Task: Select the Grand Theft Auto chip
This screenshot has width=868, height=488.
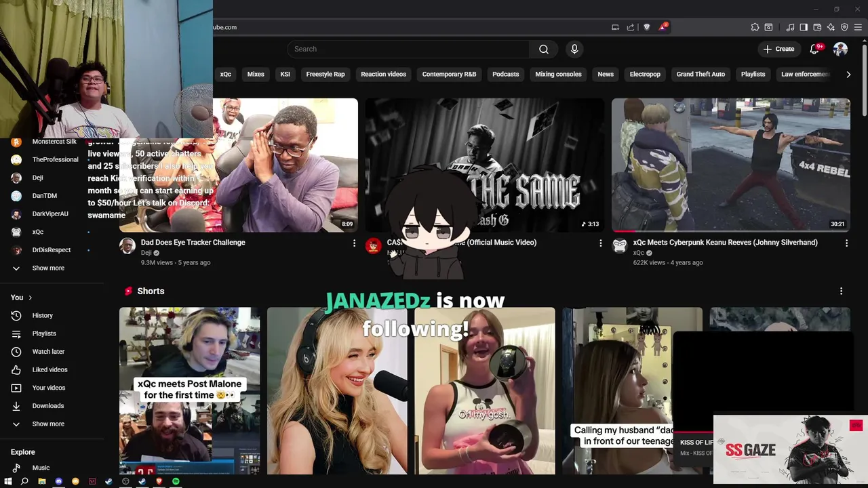Action: 701,74
